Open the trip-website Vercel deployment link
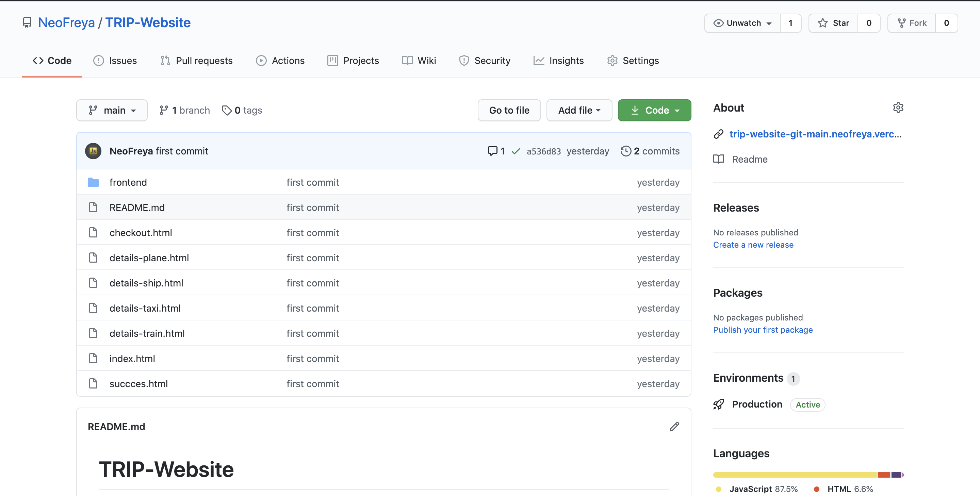980x496 pixels. pos(815,134)
